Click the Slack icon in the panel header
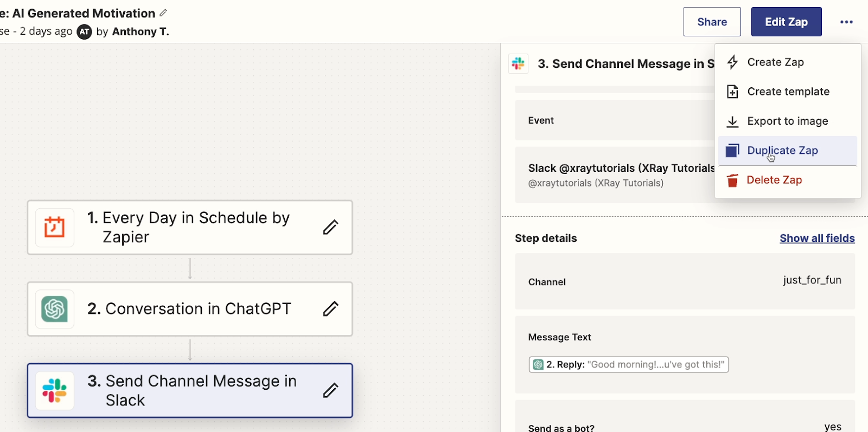The width and height of the screenshot is (868, 432). pyautogui.click(x=518, y=63)
